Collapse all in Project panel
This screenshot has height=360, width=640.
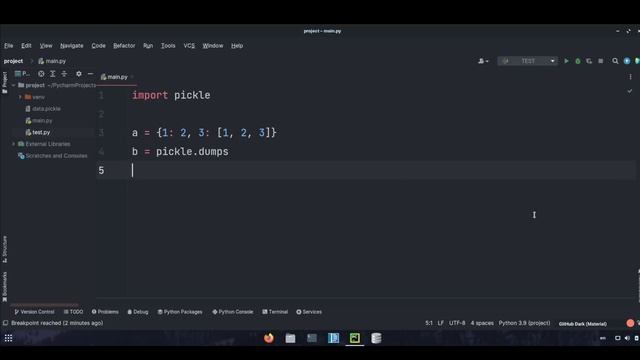tap(64, 73)
